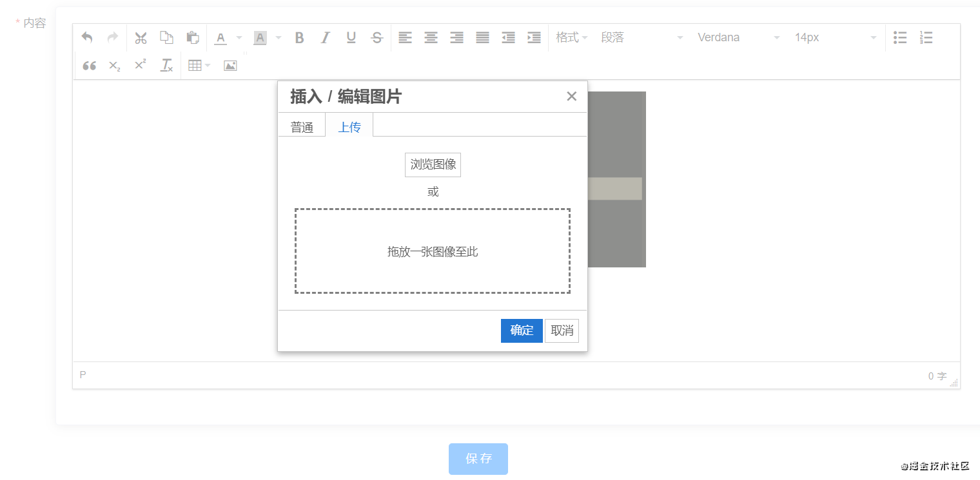This screenshot has height=480, width=980.
Task: Toggle bold formatting
Action: tap(299, 37)
